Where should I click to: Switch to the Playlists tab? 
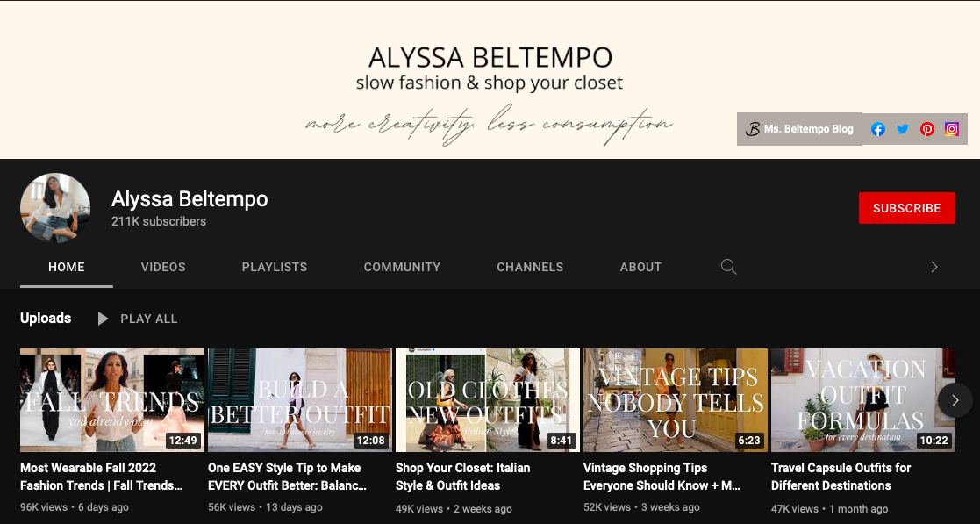coord(275,267)
